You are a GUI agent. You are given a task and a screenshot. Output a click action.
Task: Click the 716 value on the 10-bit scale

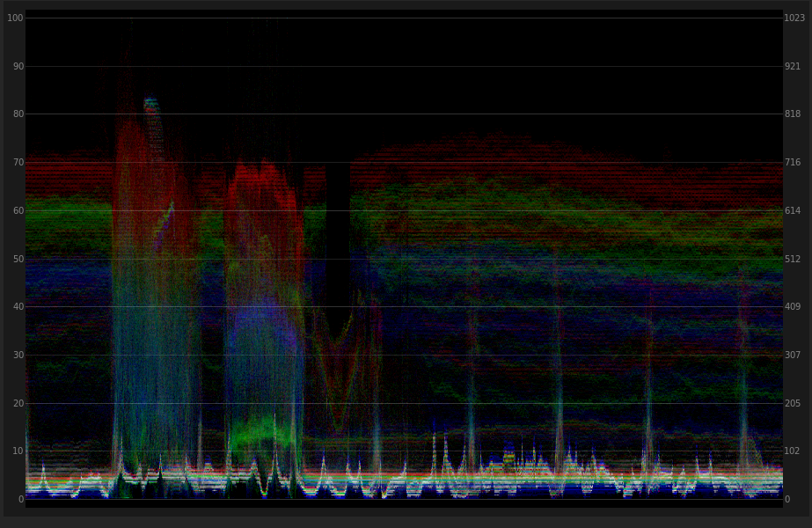click(x=793, y=163)
